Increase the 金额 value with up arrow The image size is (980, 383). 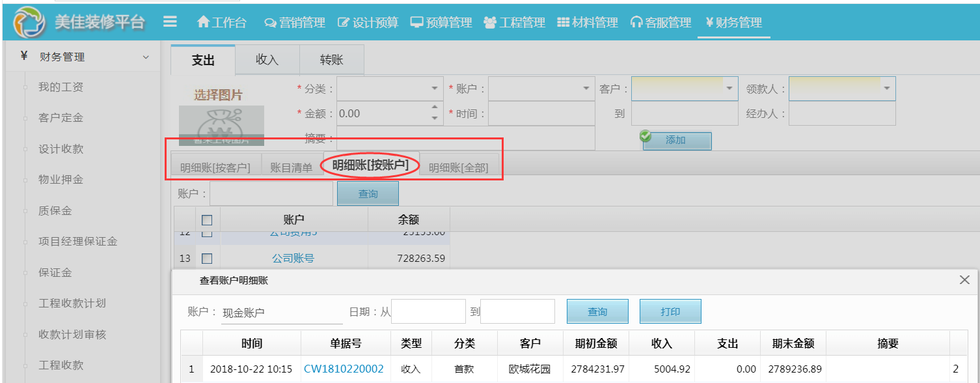tap(435, 108)
